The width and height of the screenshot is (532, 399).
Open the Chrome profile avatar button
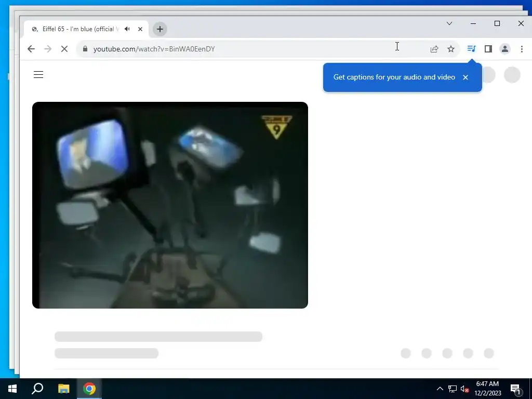click(505, 49)
